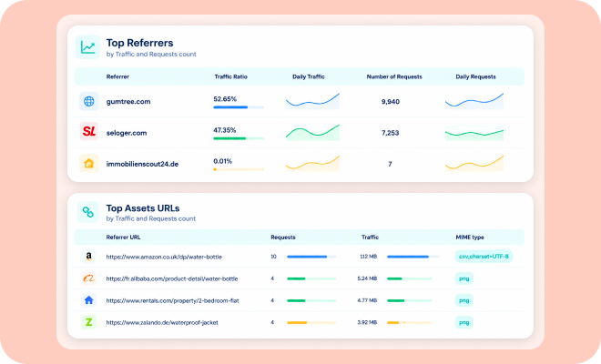Image resolution: width=601 pixels, height=364 pixels.
Task: Click the csv;charset=UTF-8 MIME type tag
Action: point(484,257)
